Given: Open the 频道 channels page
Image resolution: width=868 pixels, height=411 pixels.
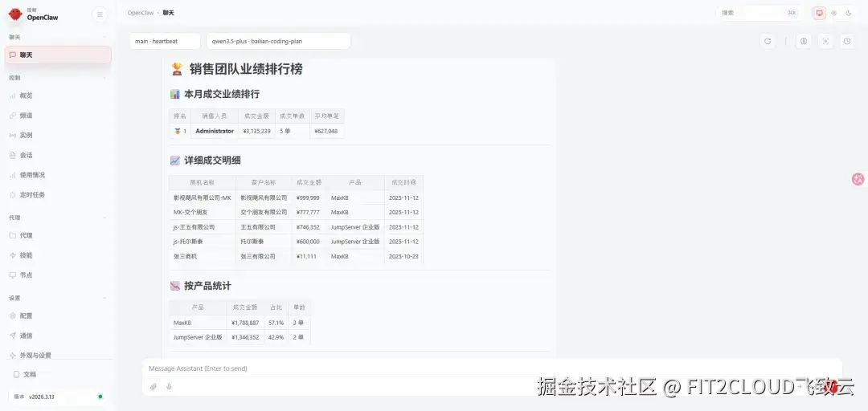Looking at the screenshot, I should pos(58,115).
